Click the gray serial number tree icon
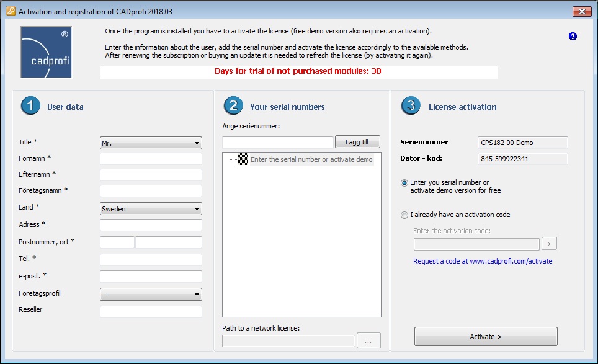This screenshot has width=598, height=364. click(x=243, y=159)
